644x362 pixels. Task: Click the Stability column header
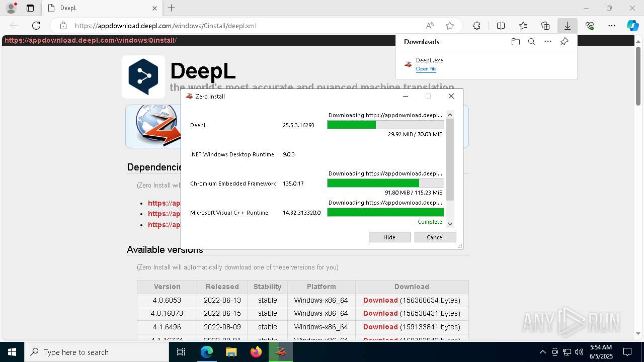(267, 287)
